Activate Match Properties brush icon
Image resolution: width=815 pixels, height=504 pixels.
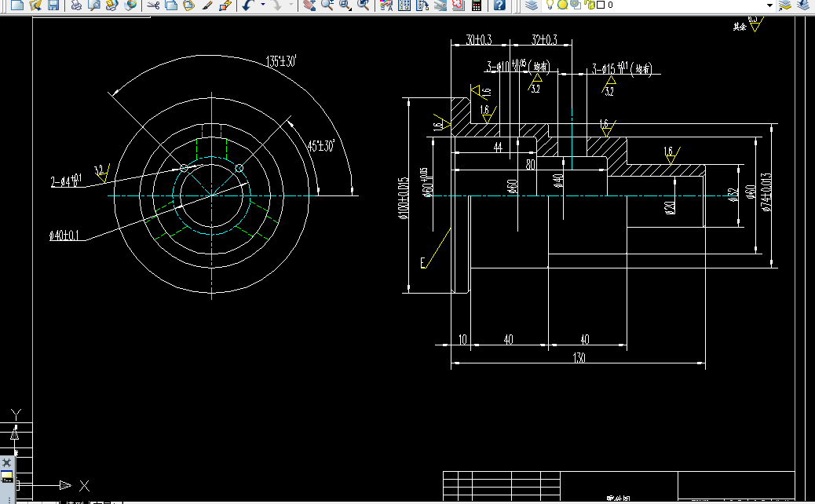tap(206, 5)
